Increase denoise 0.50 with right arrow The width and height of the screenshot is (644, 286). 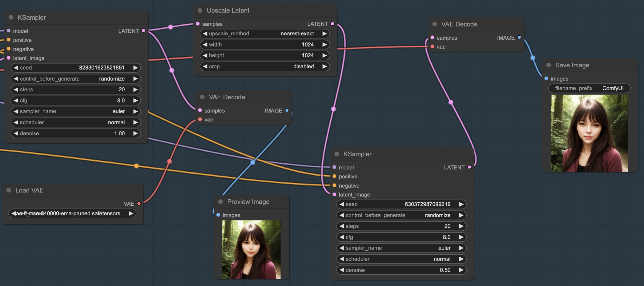(461, 270)
